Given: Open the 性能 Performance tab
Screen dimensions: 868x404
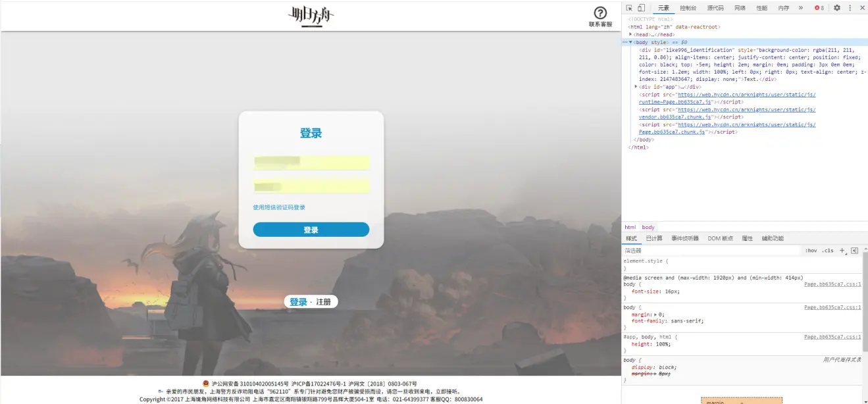Looking at the screenshot, I should (761, 8).
